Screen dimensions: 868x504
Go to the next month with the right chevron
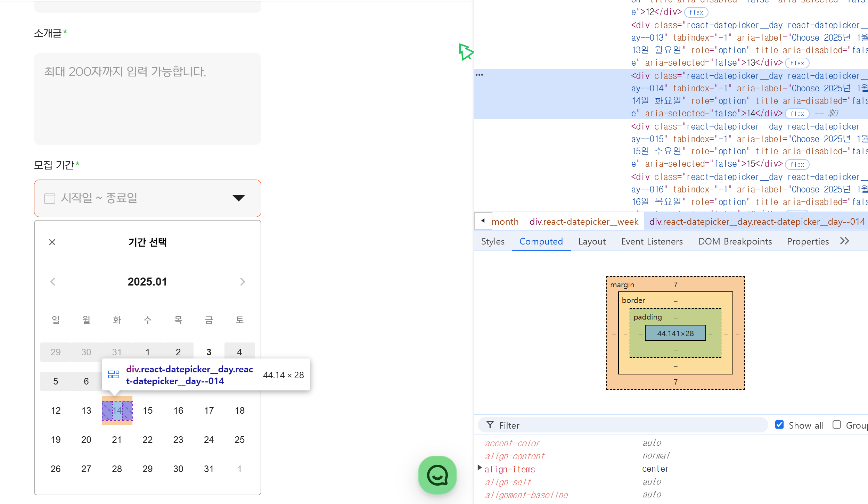(242, 282)
